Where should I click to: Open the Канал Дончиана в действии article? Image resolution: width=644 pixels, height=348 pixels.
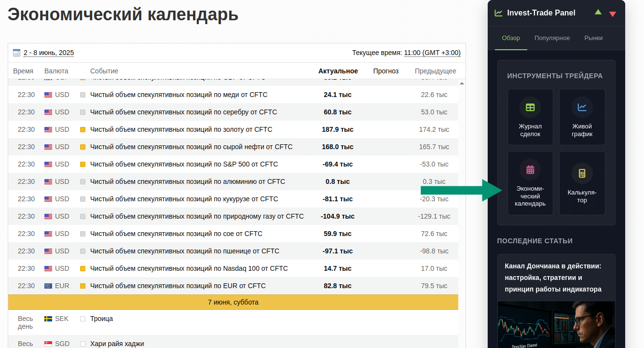[553, 278]
